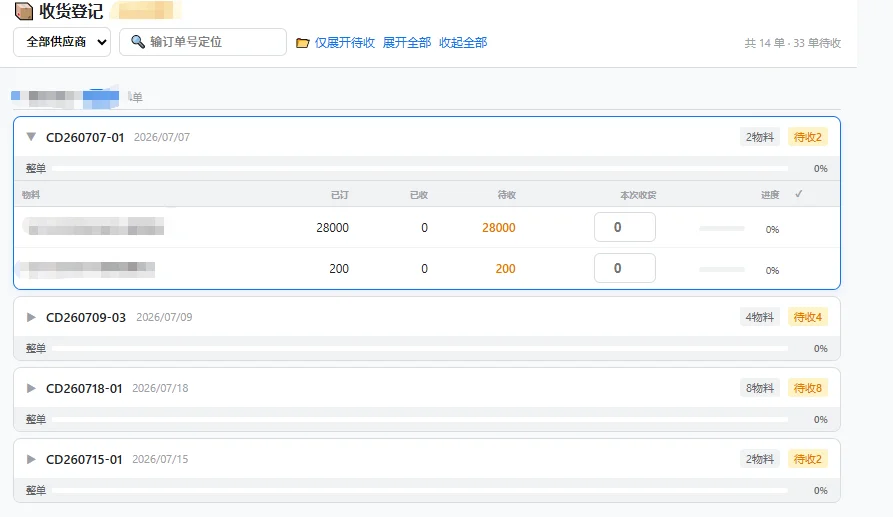Click the 8物料 badge on CD260718-01
The height and width of the screenshot is (517, 893).
coord(760,388)
